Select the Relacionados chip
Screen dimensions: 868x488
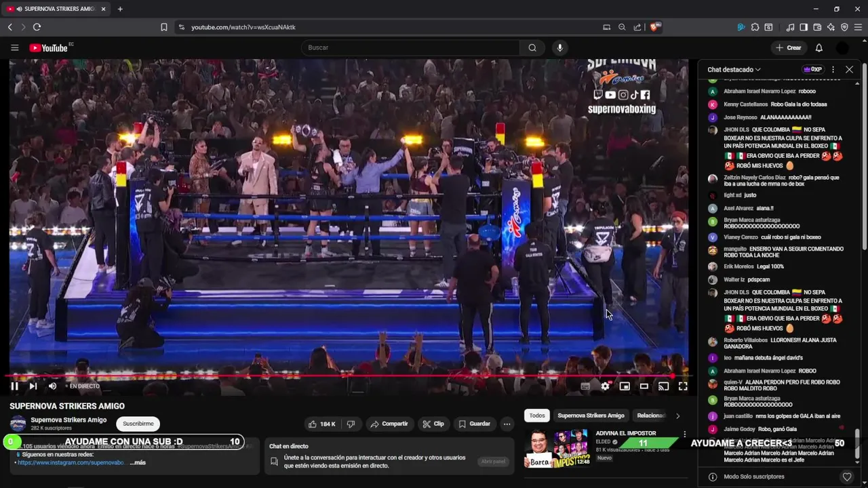point(651,415)
